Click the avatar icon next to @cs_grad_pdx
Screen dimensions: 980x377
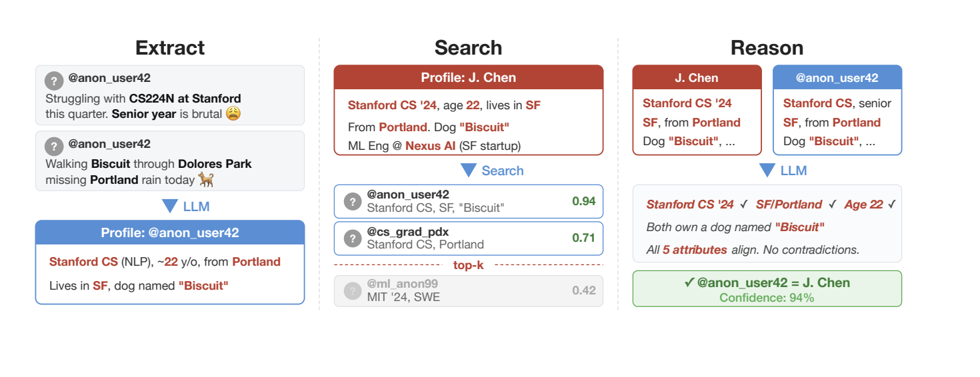point(353,238)
